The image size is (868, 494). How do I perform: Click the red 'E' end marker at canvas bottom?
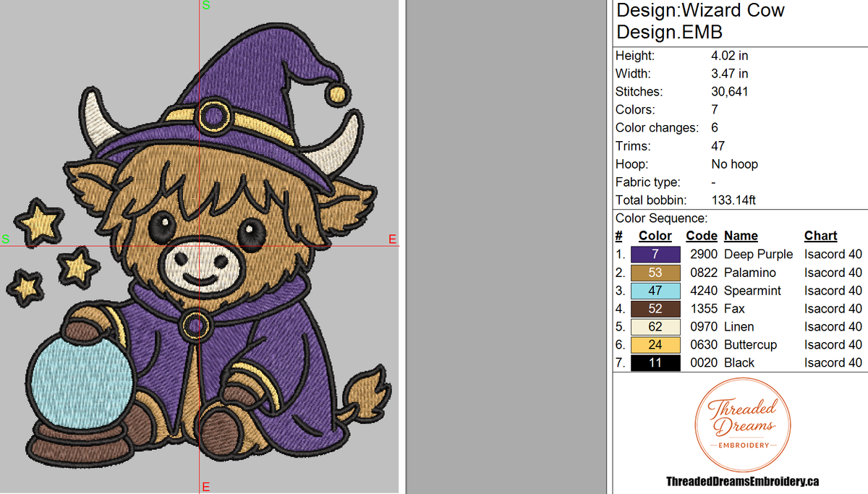(206, 487)
